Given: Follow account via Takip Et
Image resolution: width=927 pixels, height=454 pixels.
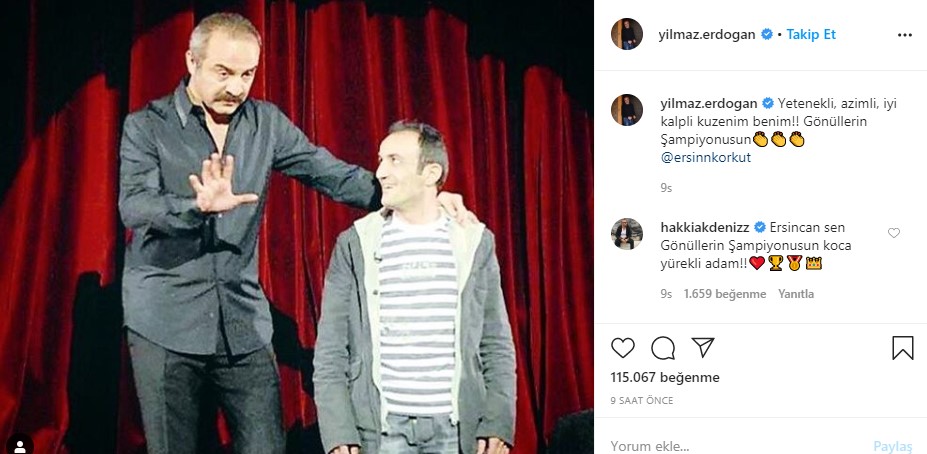Looking at the screenshot, I should tap(811, 34).
